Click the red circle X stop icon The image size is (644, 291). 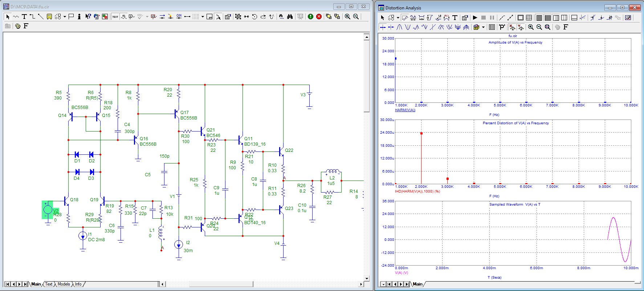(x=319, y=17)
